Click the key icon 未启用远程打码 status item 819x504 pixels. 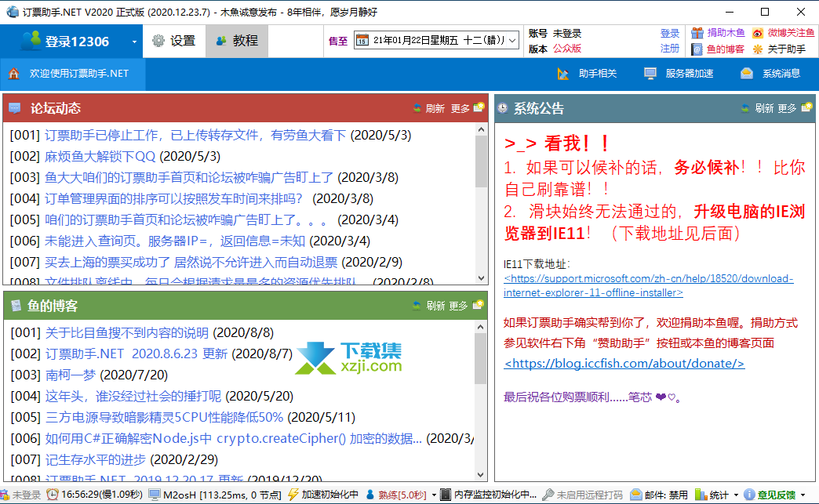pyautogui.click(x=582, y=495)
